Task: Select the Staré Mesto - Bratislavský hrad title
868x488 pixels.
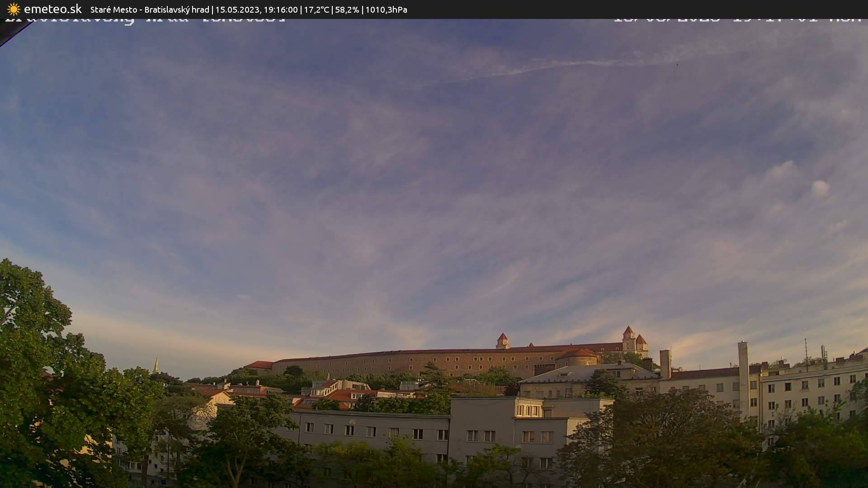Action: [149, 9]
